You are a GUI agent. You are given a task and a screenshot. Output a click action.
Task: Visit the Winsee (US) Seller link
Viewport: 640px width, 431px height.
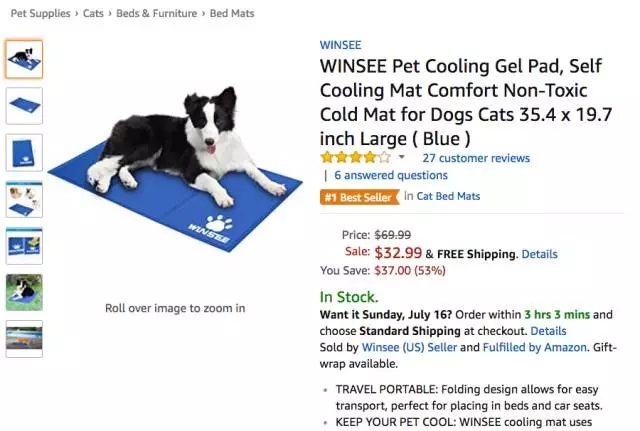coord(409,347)
